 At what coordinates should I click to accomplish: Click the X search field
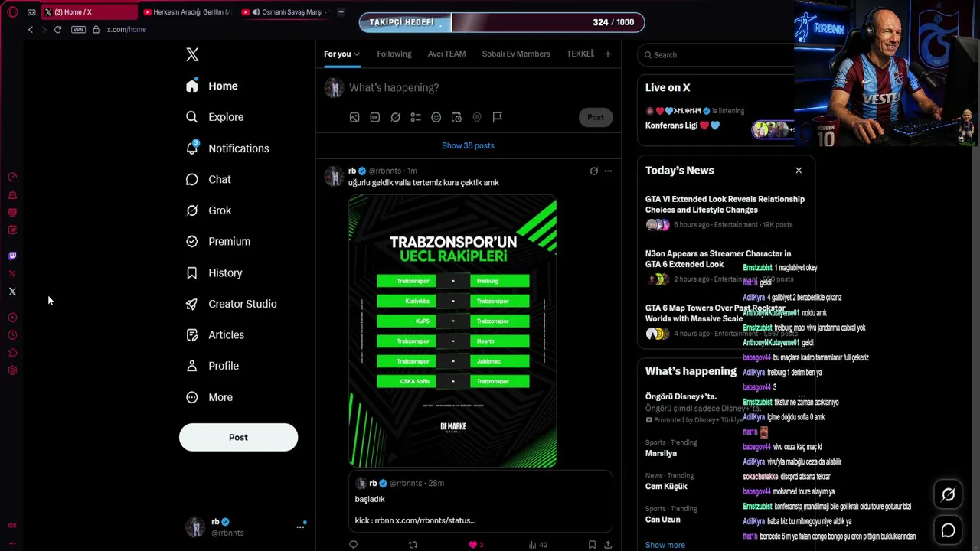[x=717, y=54]
